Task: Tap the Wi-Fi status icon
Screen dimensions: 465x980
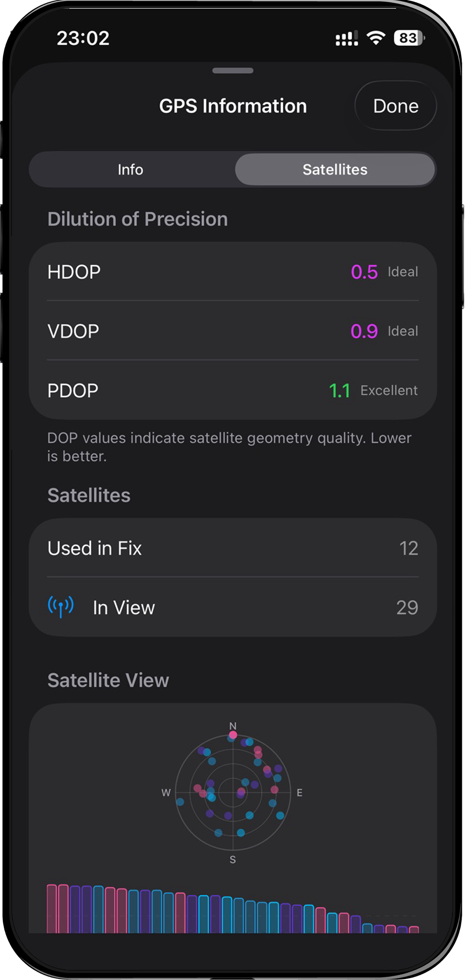Action: [376, 38]
